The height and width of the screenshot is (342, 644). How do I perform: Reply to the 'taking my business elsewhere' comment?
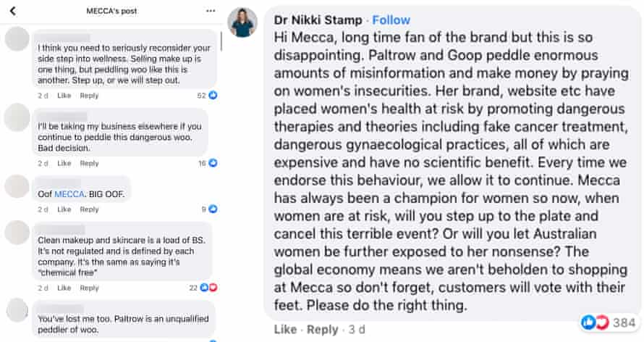(89, 163)
